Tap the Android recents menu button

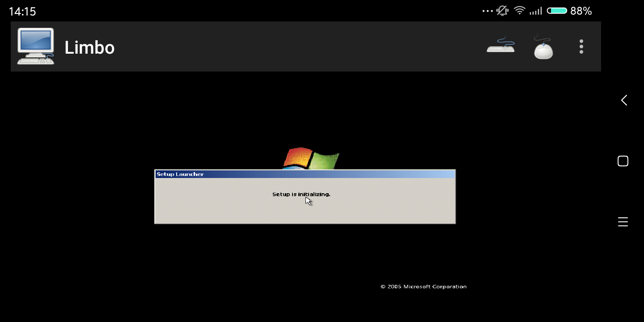tap(623, 222)
